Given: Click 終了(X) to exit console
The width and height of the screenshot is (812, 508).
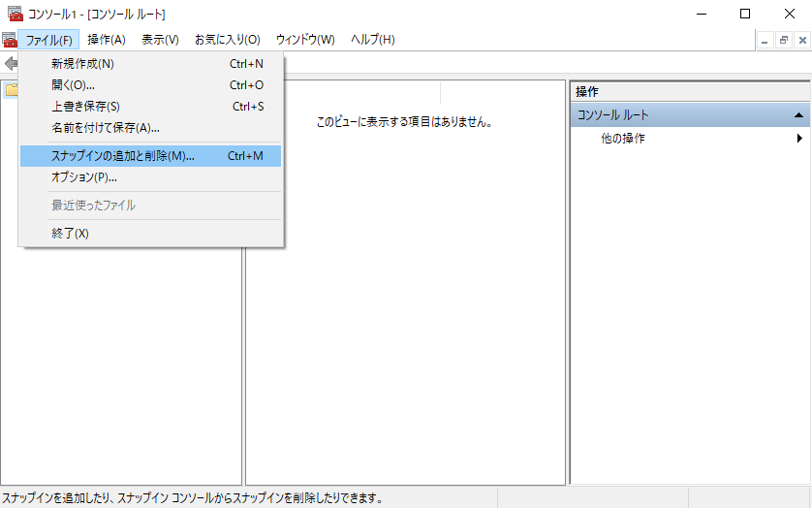Looking at the screenshot, I should point(151,234).
